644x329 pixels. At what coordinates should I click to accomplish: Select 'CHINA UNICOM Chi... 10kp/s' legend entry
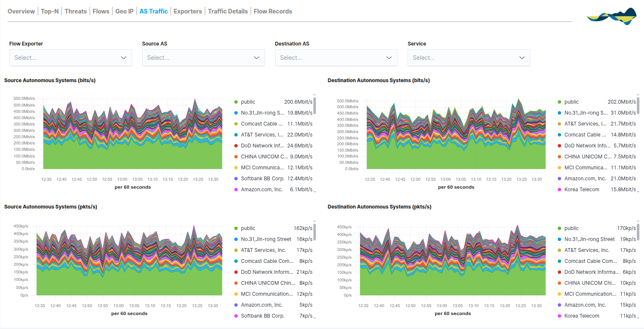tap(596, 283)
